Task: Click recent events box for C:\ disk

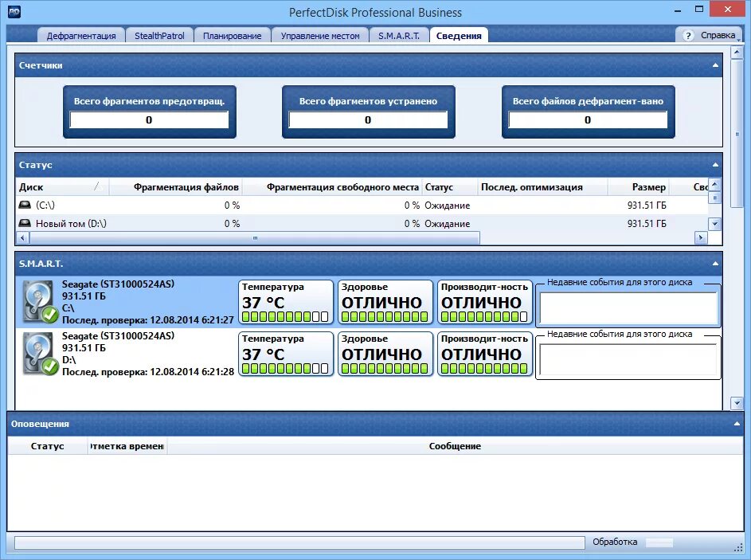Action: [x=628, y=308]
